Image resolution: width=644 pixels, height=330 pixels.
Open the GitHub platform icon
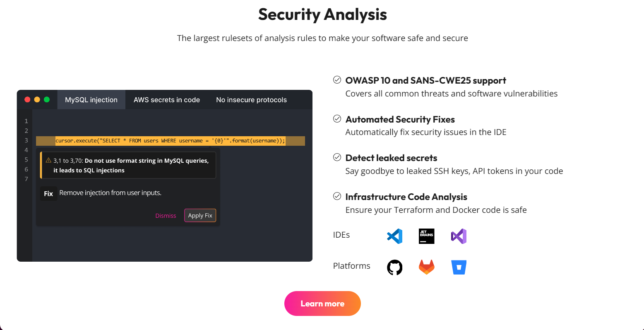click(x=394, y=267)
